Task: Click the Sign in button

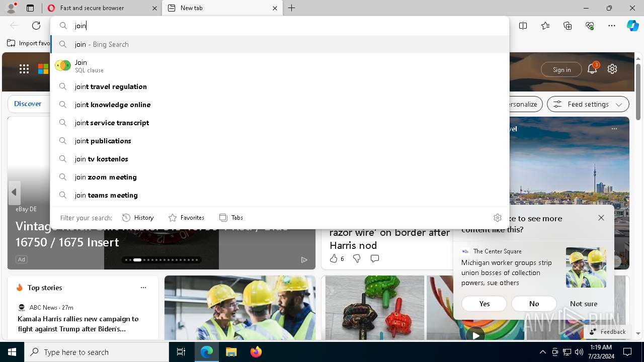Action: point(561,69)
